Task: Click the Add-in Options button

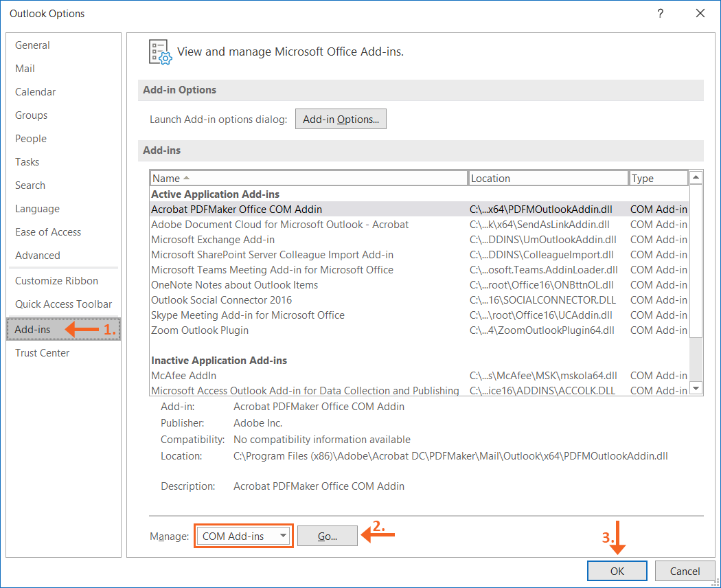Action: click(x=341, y=119)
